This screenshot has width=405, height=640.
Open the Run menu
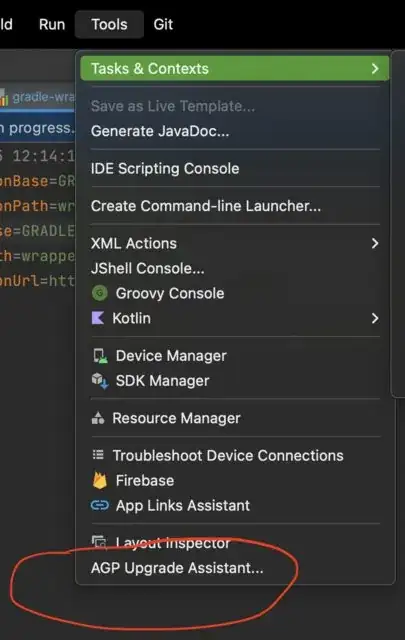coord(52,24)
